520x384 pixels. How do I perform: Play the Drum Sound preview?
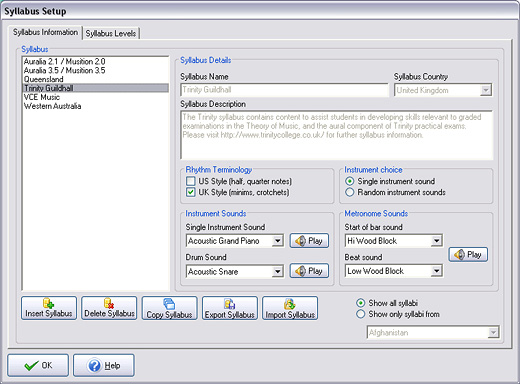[309, 271]
